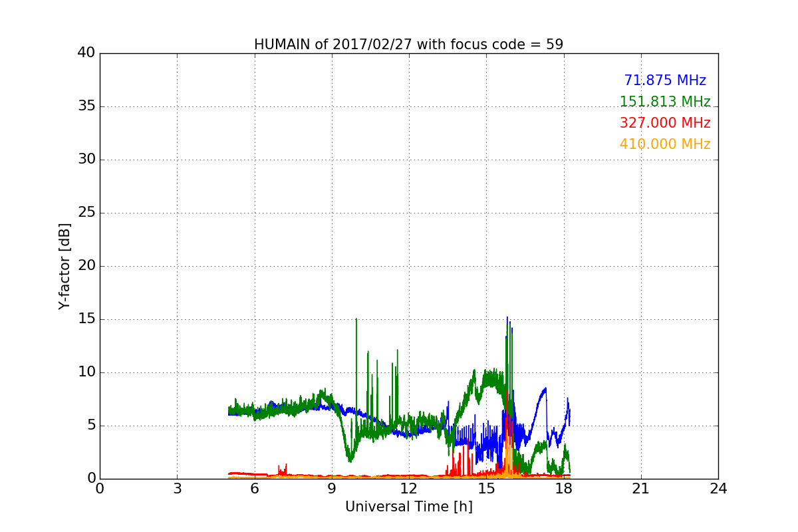Click the x-axis tick label 9
The width and height of the screenshot is (798, 532).
point(331,489)
